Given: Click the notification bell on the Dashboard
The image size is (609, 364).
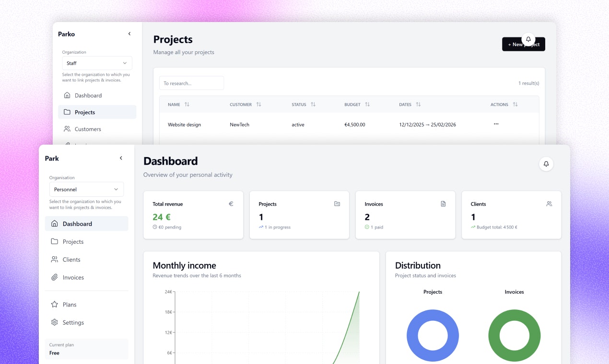Looking at the screenshot, I should 546,164.
